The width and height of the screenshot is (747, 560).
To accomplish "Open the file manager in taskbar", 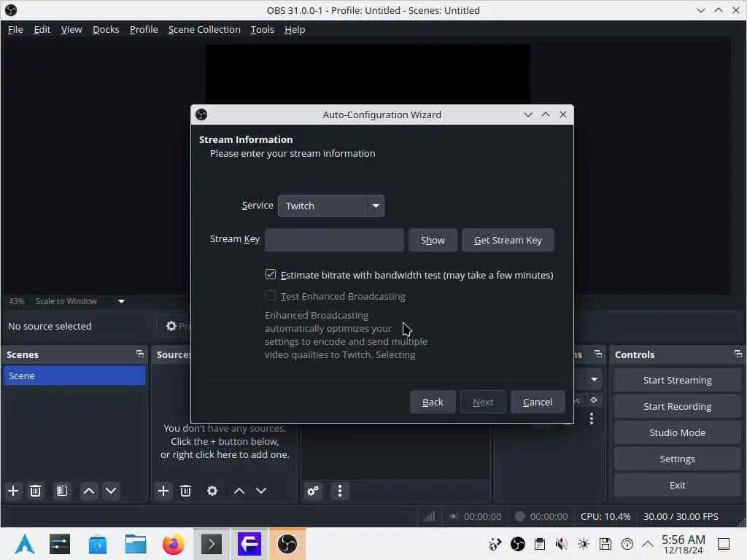I will pos(135,544).
